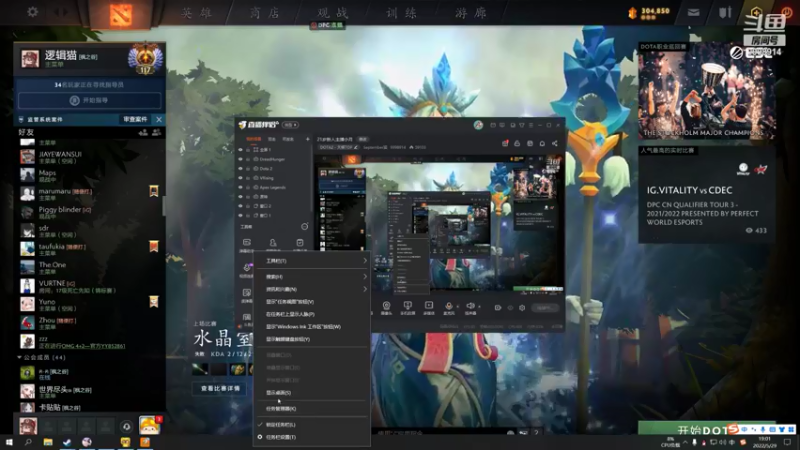Viewport: 800px width, 450px height.
Task: Open the Dota mail envelope icon
Action: click(693, 12)
